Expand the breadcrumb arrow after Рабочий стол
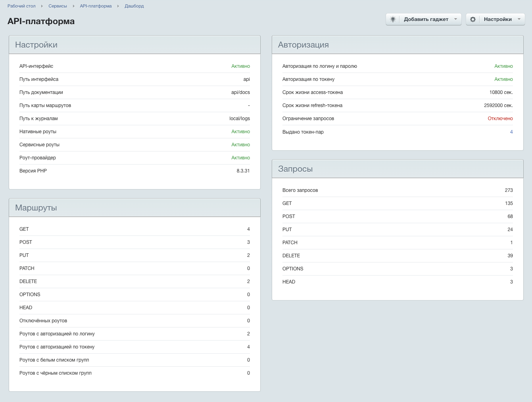 pos(42,6)
